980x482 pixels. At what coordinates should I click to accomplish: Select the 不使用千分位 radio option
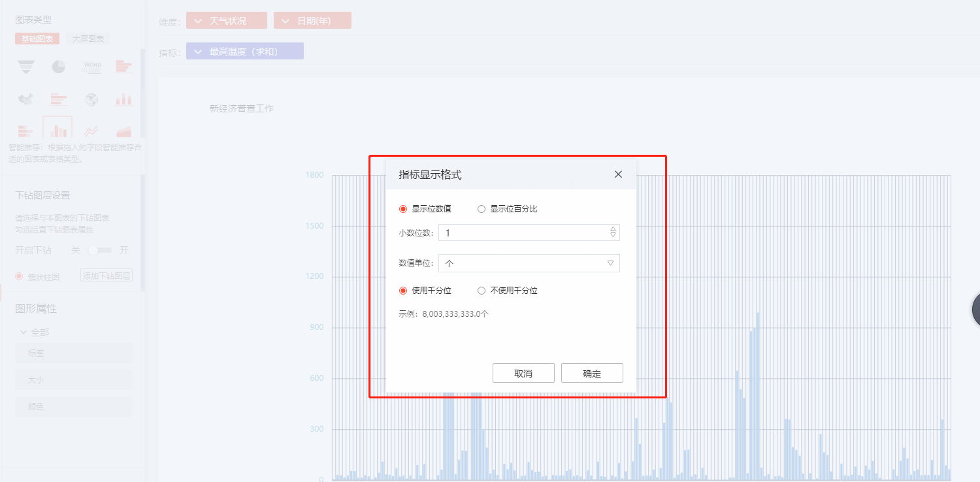(482, 291)
